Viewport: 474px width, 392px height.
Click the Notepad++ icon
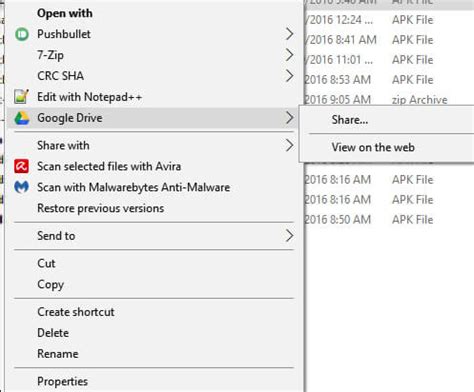[21, 97]
